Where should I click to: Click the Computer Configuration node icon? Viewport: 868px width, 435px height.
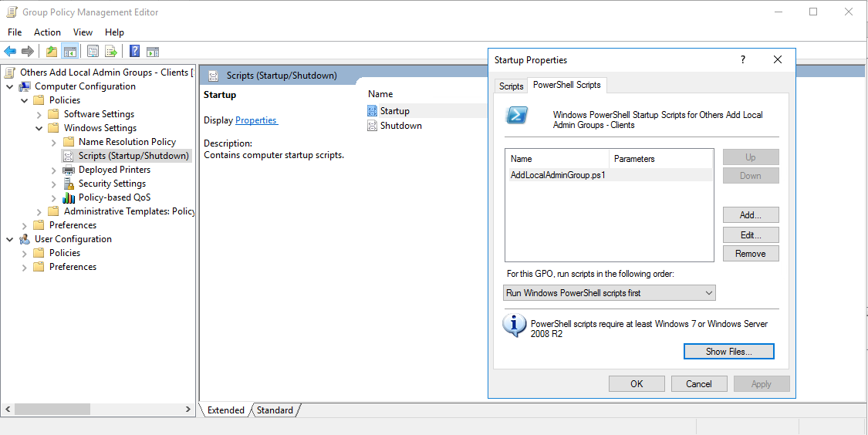25,86
